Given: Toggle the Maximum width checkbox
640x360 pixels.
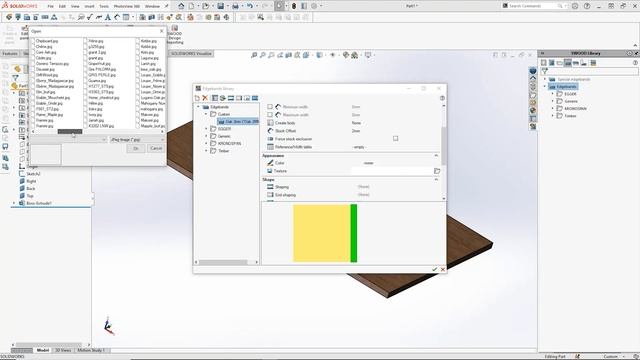Looking at the screenshot, I should pos(270,115).
